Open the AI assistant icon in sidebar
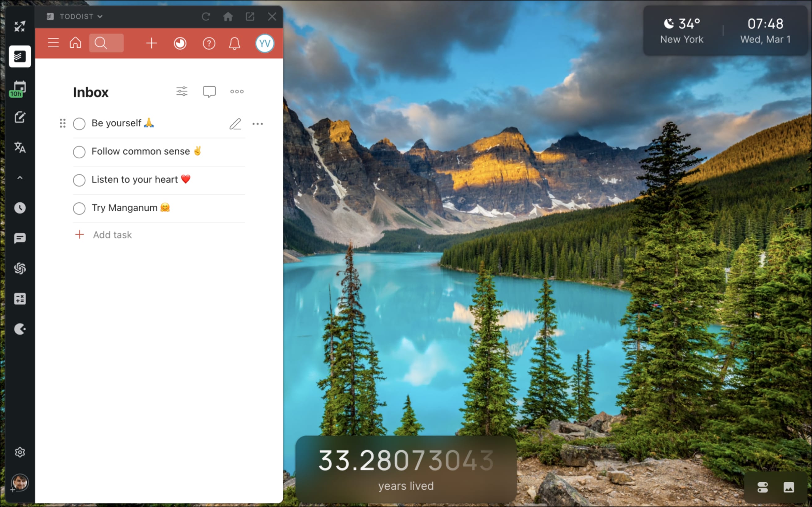The height and width of the screenshot is (507, 812). click(19, 268)
